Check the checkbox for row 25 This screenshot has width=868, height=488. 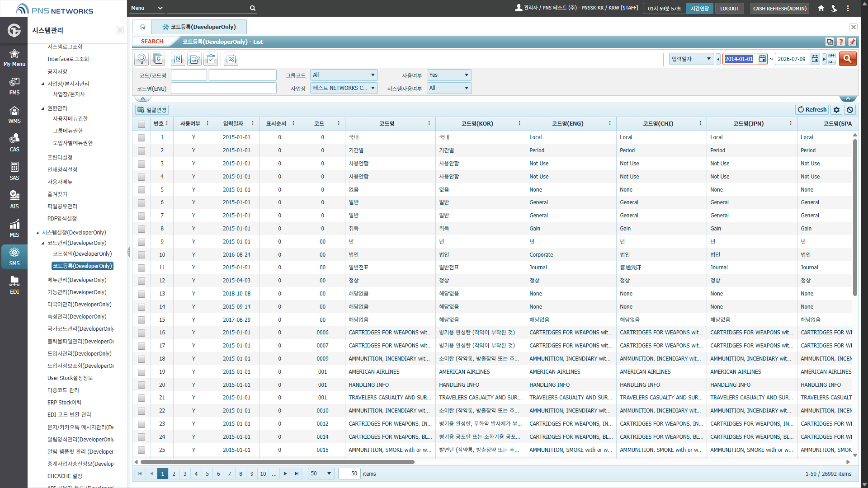coord(142,450)
